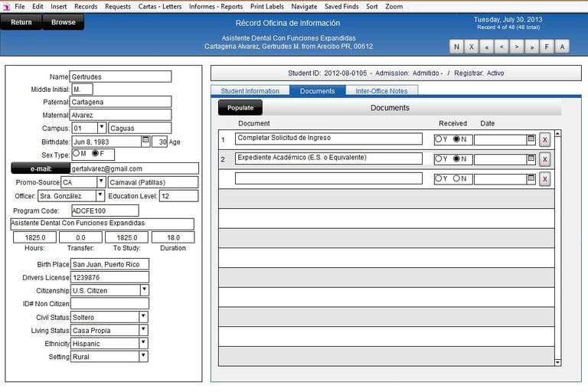Open the Informes - Reports menu

216,7
